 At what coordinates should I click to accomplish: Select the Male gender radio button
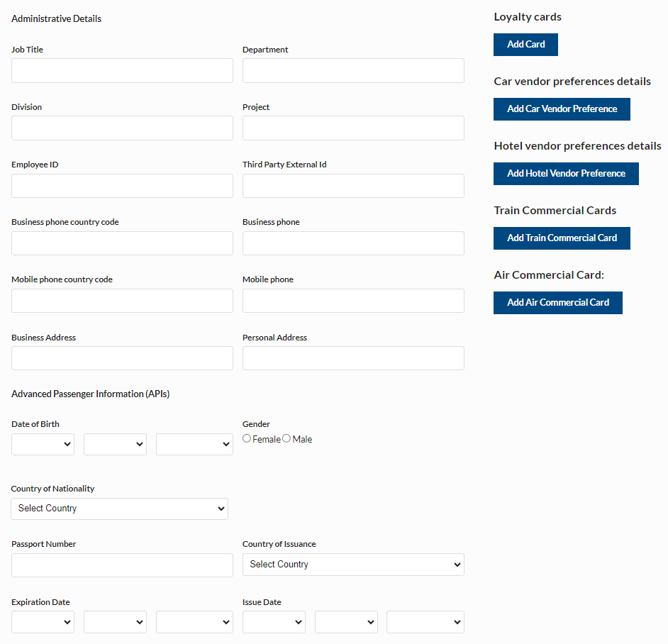[x=286, y=438]
